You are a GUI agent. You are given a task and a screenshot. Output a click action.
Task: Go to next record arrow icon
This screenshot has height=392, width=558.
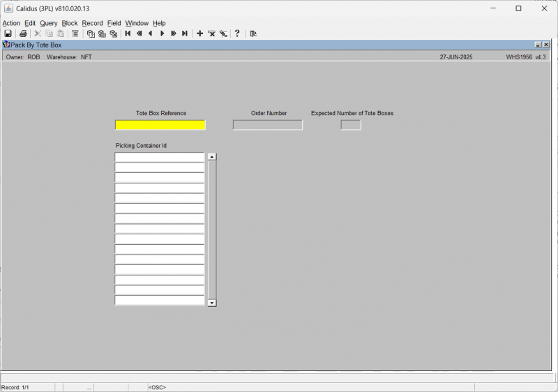click(162, 33)
